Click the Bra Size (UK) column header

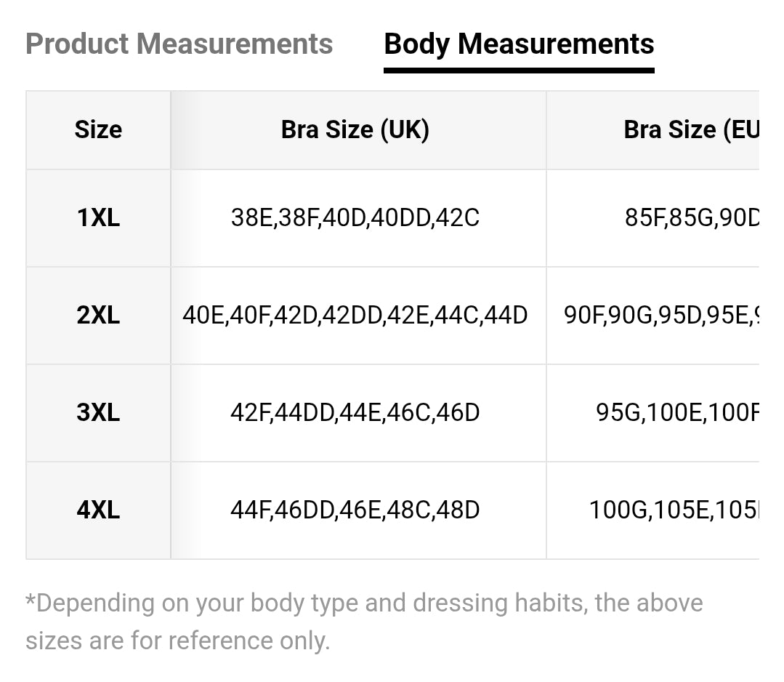coord(355,130)
